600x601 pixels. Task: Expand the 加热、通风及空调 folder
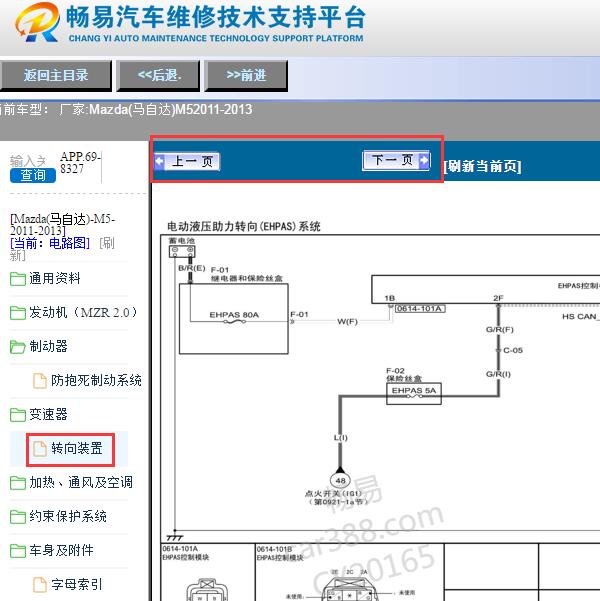point(81,482)
